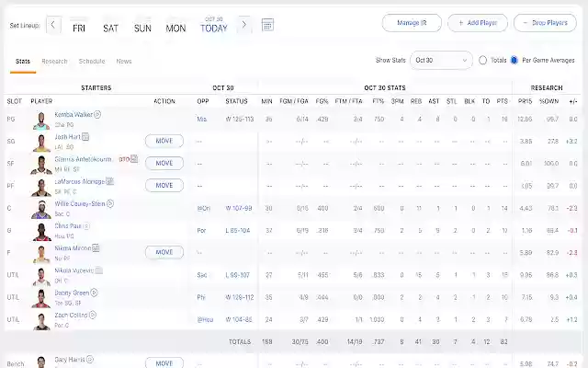Select TODAY Oct 30 lineup day
Viewport: 588px width, 368px height.
(x=214, y=25)
